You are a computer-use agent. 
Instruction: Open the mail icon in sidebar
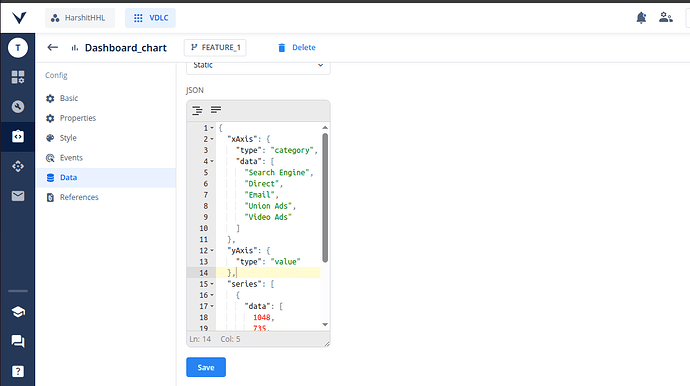coord(18,196)
